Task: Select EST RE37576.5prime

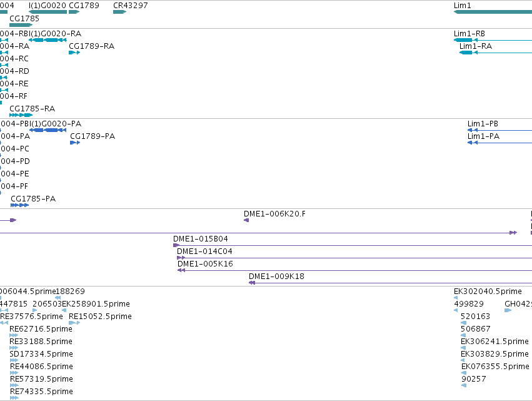Action: [x=4, y=323]
